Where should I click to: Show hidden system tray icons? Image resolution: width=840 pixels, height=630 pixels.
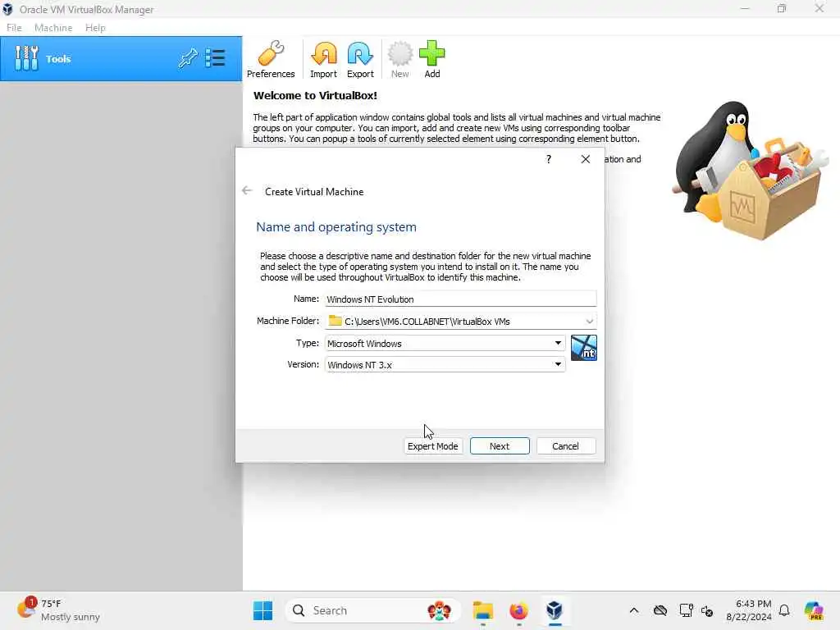(x=634, y=610)
